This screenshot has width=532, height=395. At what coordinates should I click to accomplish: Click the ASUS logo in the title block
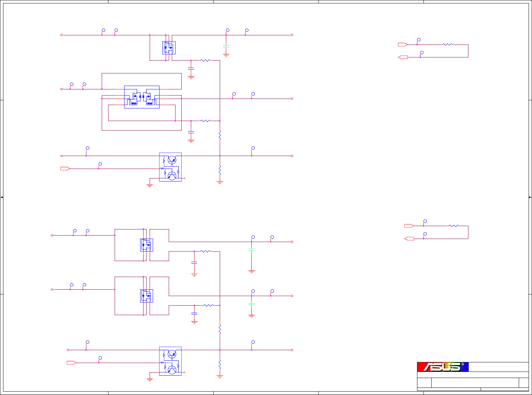click(443, 367)
